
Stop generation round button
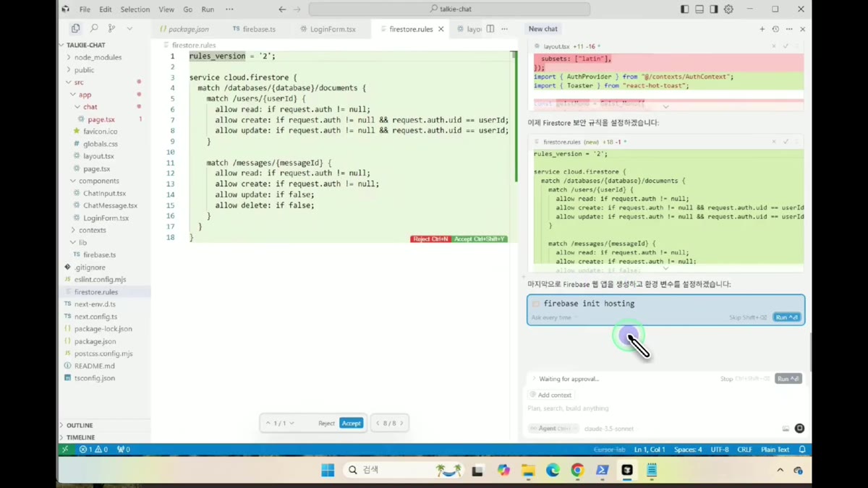pos(799,429)
